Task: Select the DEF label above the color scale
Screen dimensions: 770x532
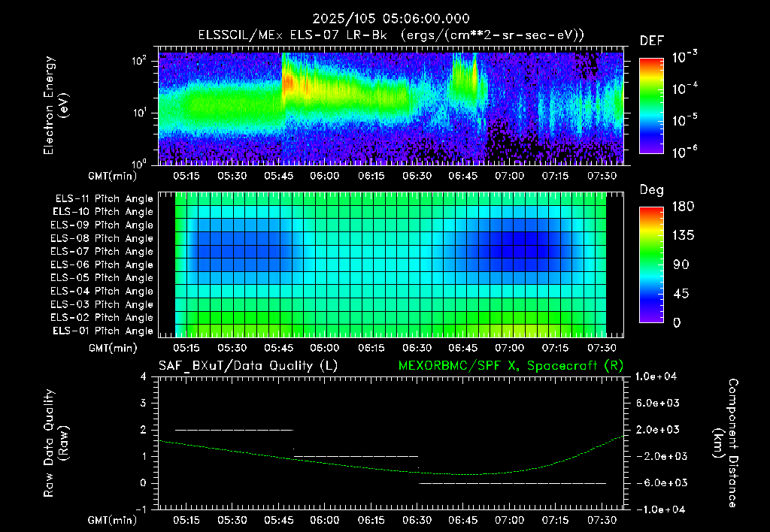Action: (652, 41)
